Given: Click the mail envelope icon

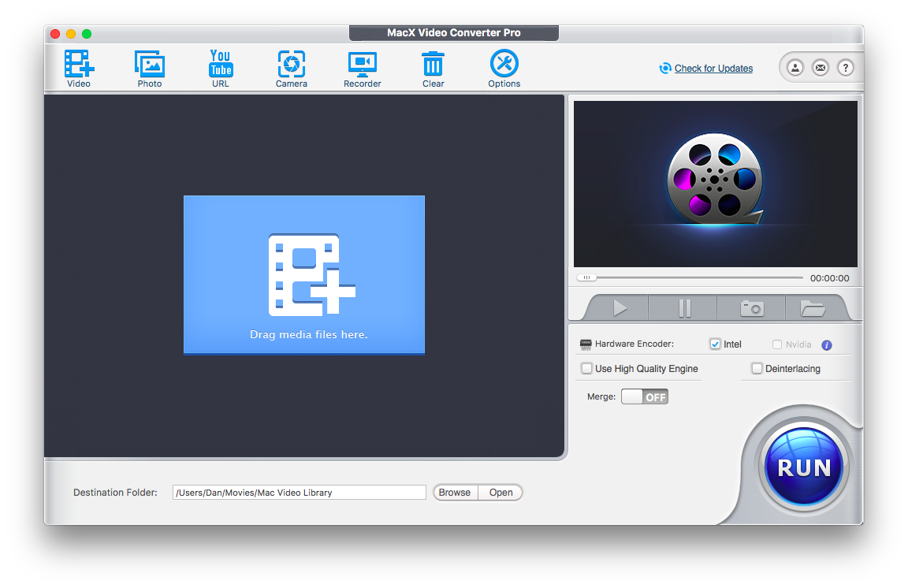Looking at the screenshot, I should point(821,68).
